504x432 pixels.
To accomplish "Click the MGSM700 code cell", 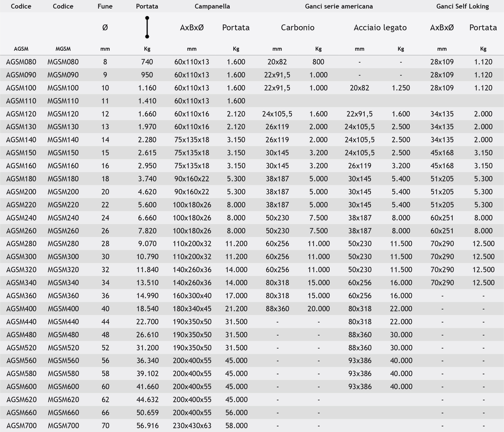I will (63, 425).
